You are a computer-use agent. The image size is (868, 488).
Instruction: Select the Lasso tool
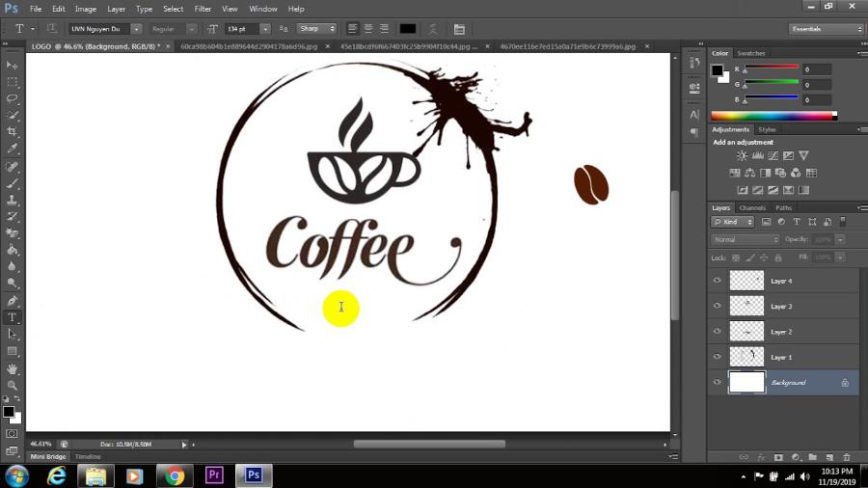pyautogui.click(x=13, y=98)
